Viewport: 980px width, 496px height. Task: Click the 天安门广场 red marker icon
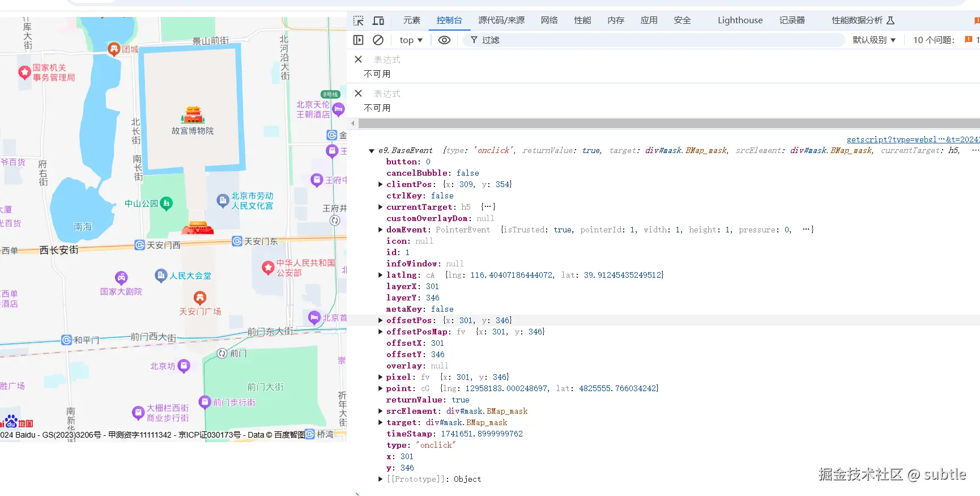coord(200,298)
